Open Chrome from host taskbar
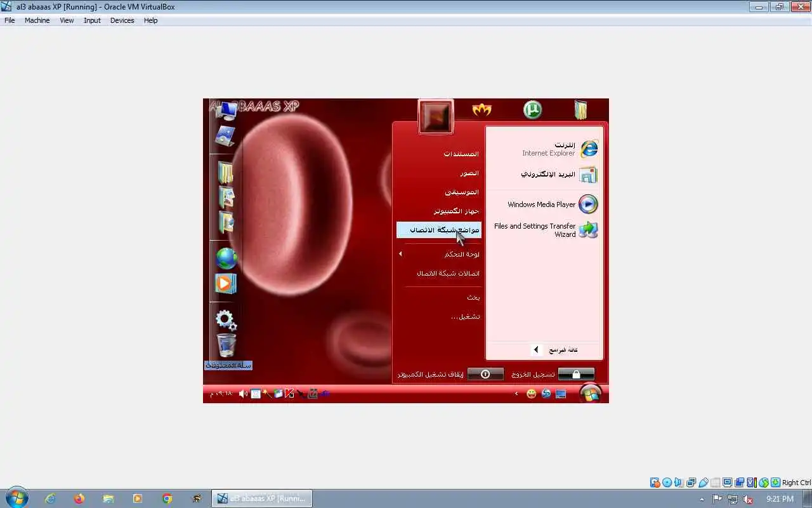Screen dimensions: 812x508 (167, 498)
